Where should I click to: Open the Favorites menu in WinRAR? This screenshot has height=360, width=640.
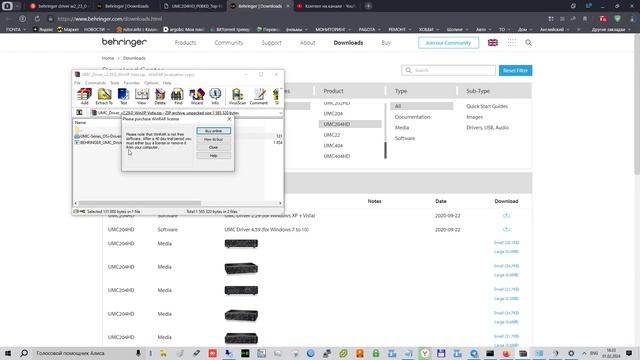coord(131,83)
